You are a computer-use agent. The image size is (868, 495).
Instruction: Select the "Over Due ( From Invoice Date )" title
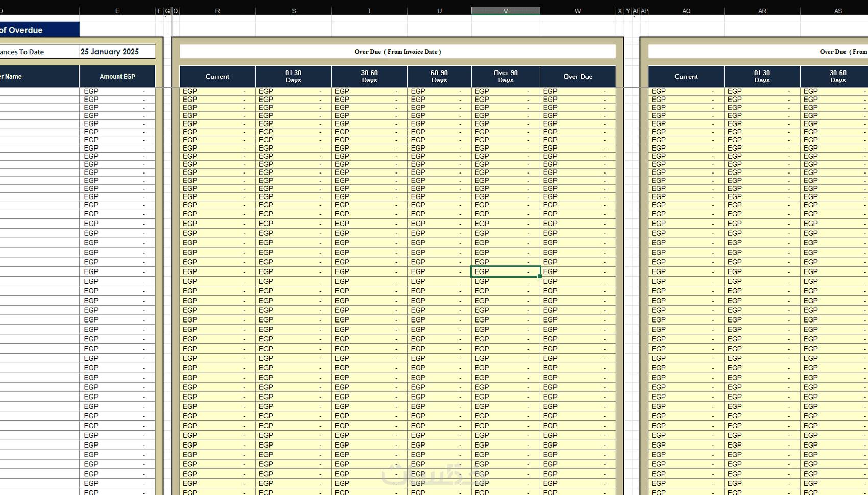pyautogui.click(x=398, y=52)
